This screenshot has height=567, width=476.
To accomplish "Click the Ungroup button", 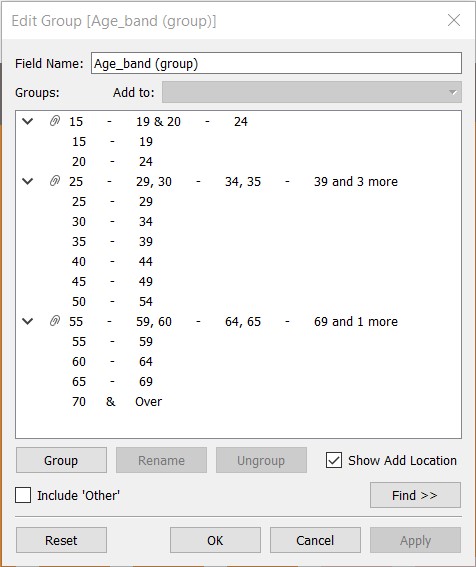I will click(x=261, y=460).
